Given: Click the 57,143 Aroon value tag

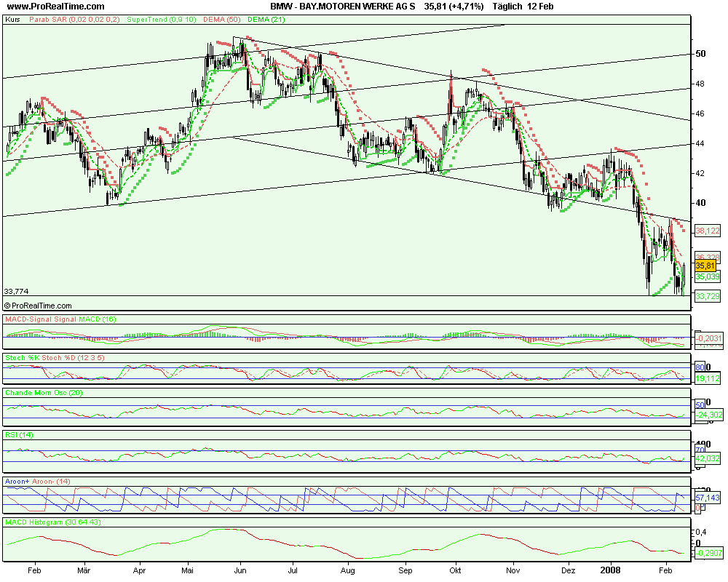Looking at the screenshot, I should [708, 498].
